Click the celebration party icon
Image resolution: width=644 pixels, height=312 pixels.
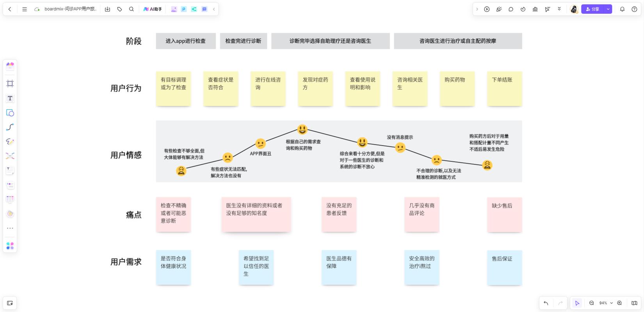pyautogui.click(x=499, y=9)
